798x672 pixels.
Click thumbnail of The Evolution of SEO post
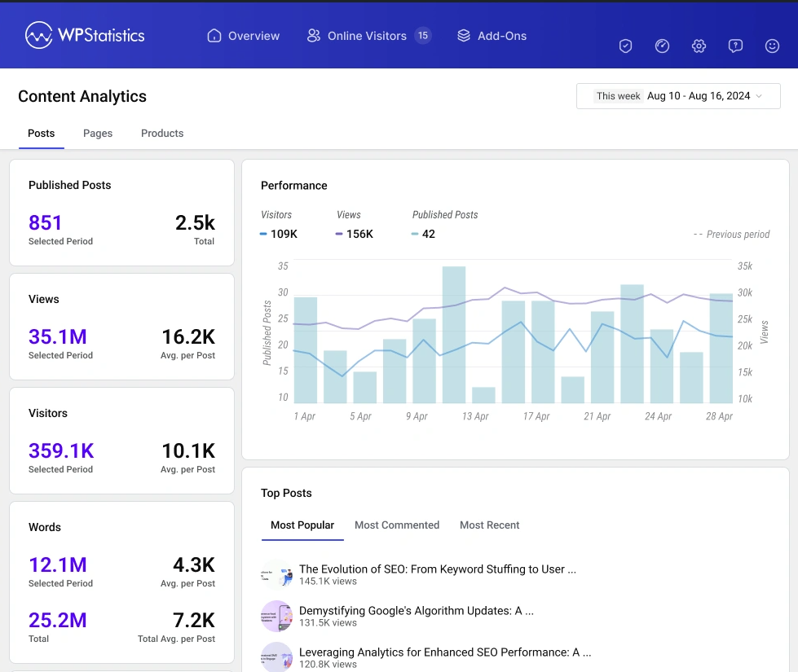tap(277, 575)
